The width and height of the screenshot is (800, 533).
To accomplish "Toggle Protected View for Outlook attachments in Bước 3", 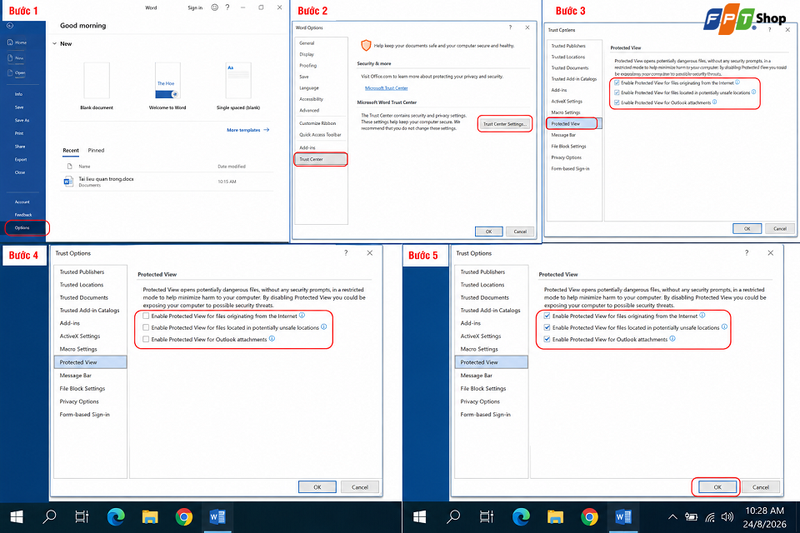I will [617, 103].
